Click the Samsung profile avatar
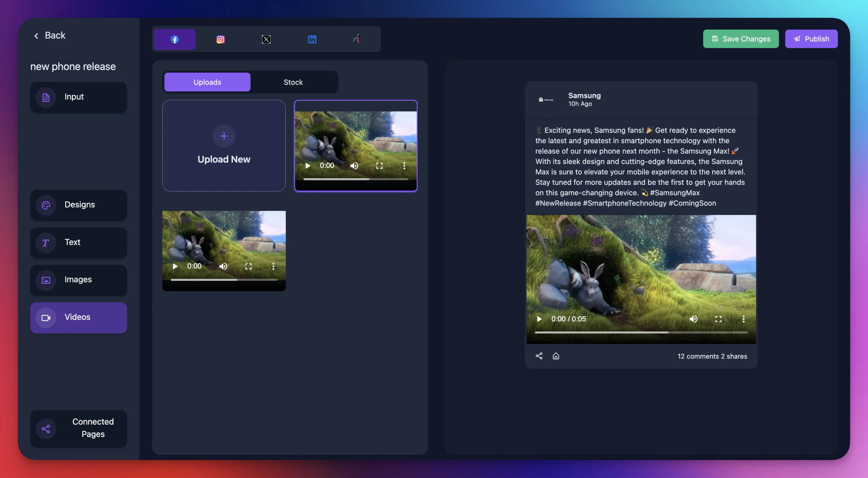 point(546,99)
